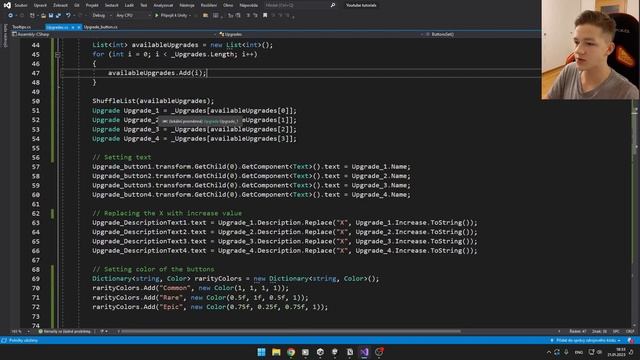Click the Visual Studio logo icon

[x=7, y=5]
